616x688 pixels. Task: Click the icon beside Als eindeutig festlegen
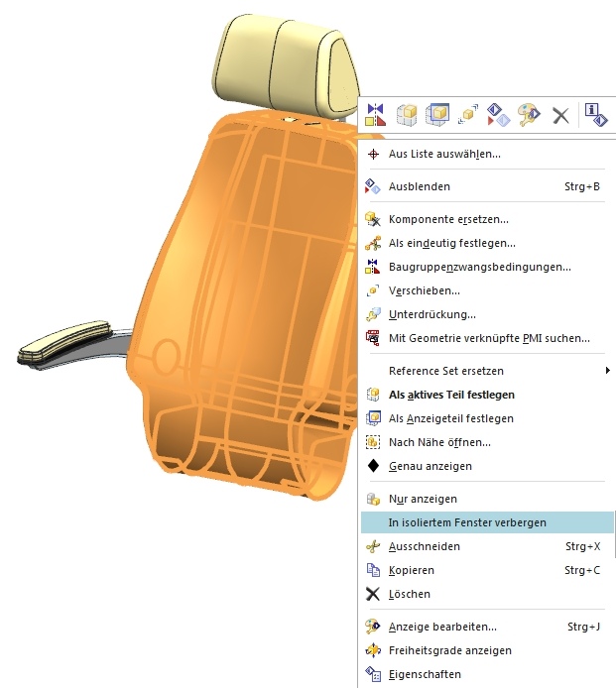coord(373,243)
